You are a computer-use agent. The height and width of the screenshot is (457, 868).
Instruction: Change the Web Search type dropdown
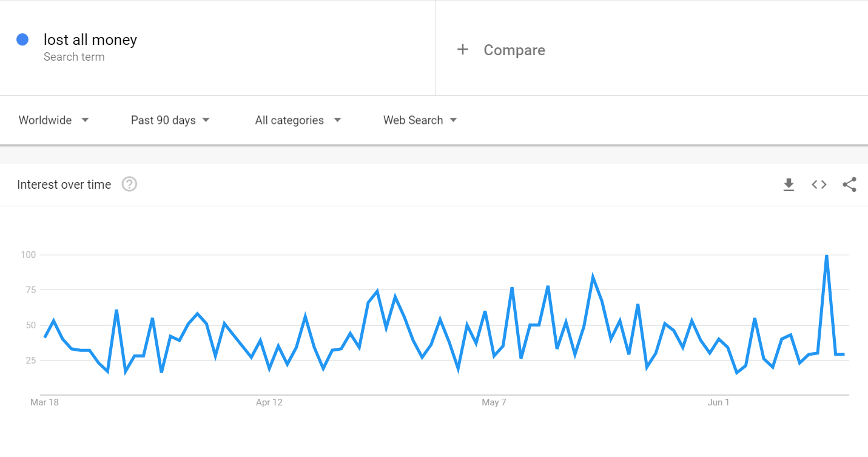coord(420,120)
